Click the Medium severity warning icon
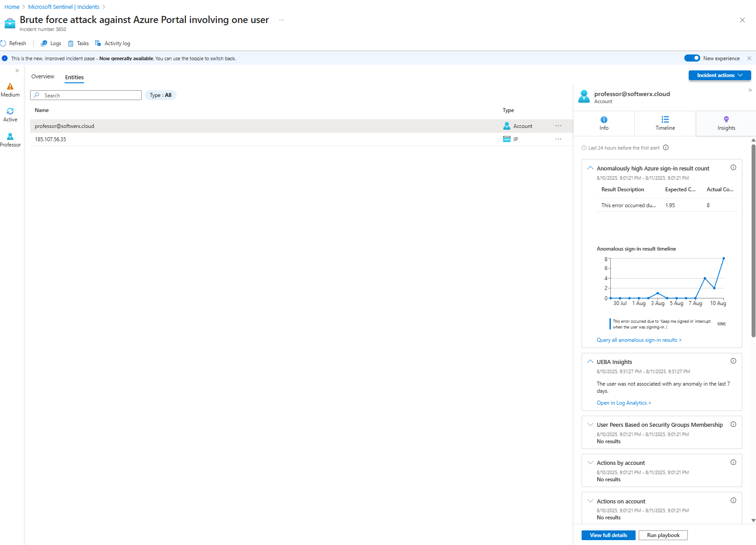The height and width of the screenshot is (545, 756). click(x=10, y=86)
